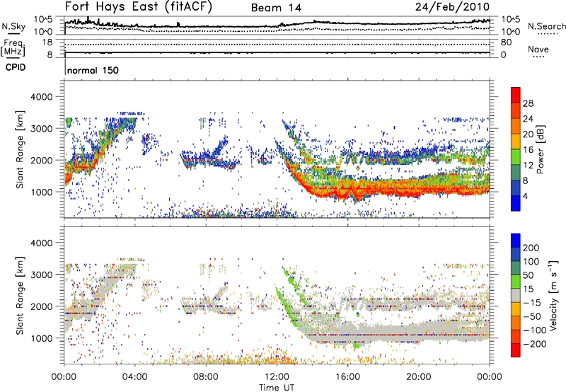Click the "2000" tick on the velocity panel
This screenshot has width=566, height=392.
coord(41,306)
